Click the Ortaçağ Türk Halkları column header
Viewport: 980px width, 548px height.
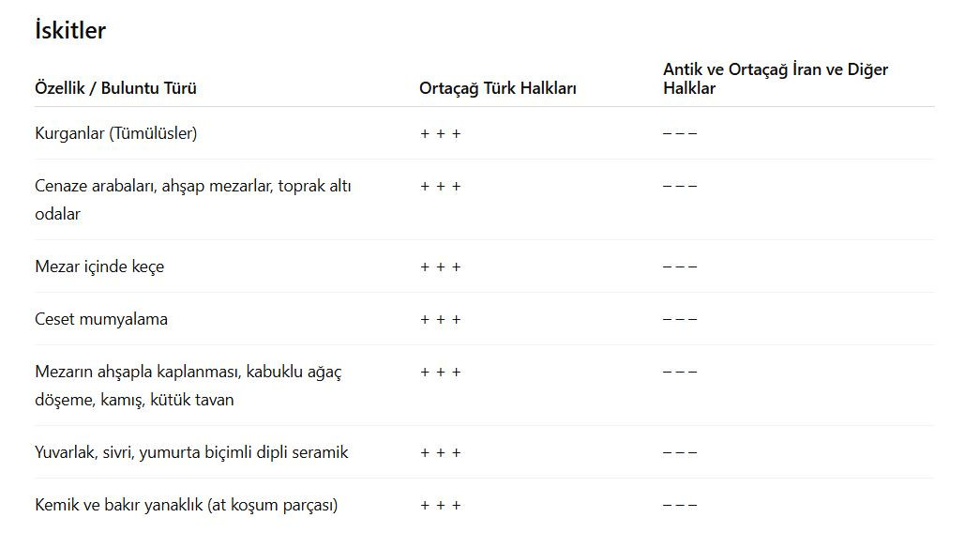point(497,88)
